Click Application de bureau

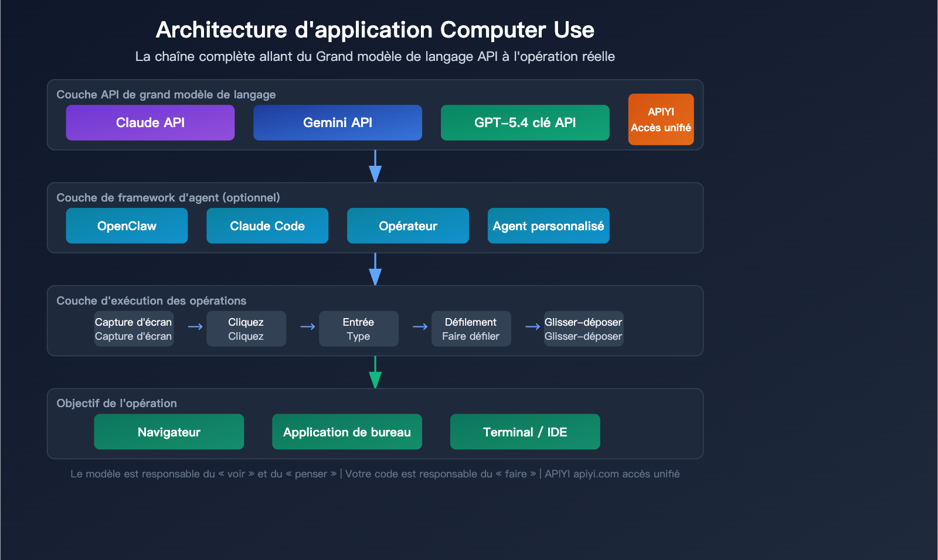pyautogui.click(x=346, y=432)
